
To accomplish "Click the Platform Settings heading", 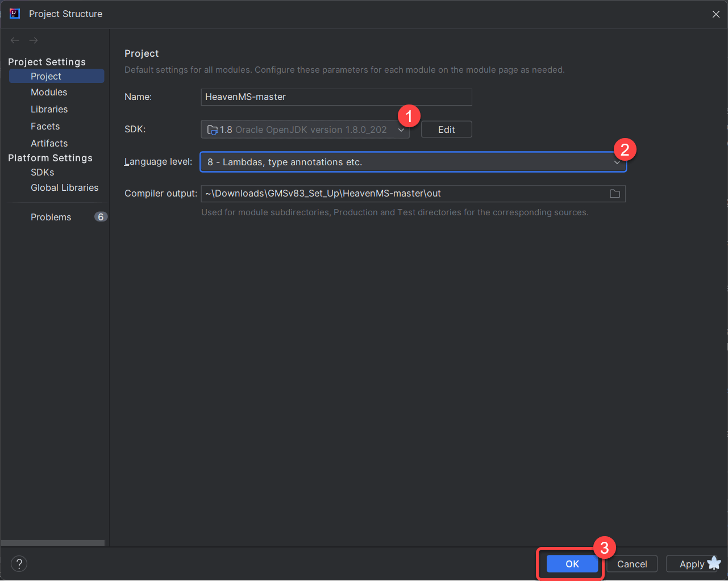I will (x=51, y=158).
